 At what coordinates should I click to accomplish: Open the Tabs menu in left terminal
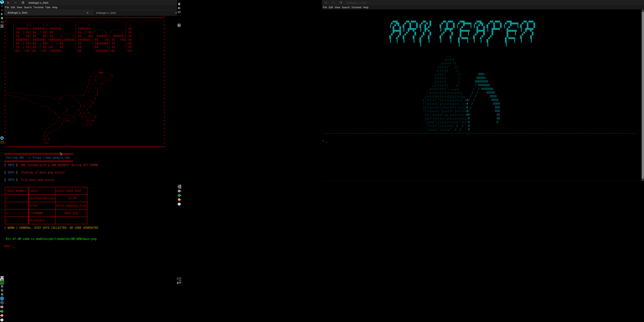(x=47, y=8)
